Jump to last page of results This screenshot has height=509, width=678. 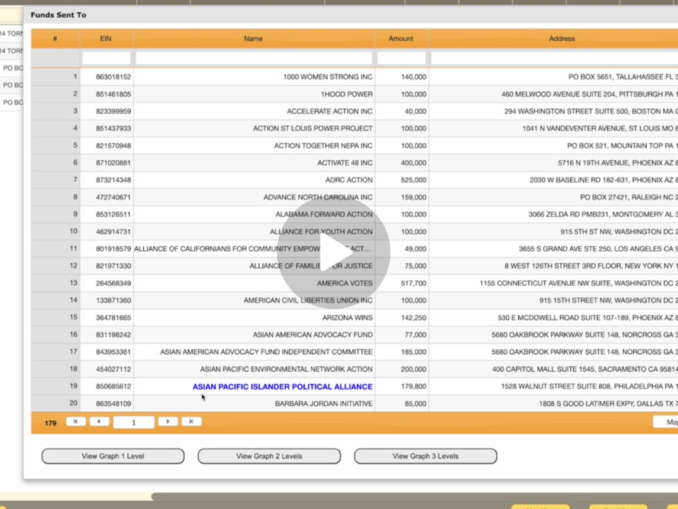(191, 422)
